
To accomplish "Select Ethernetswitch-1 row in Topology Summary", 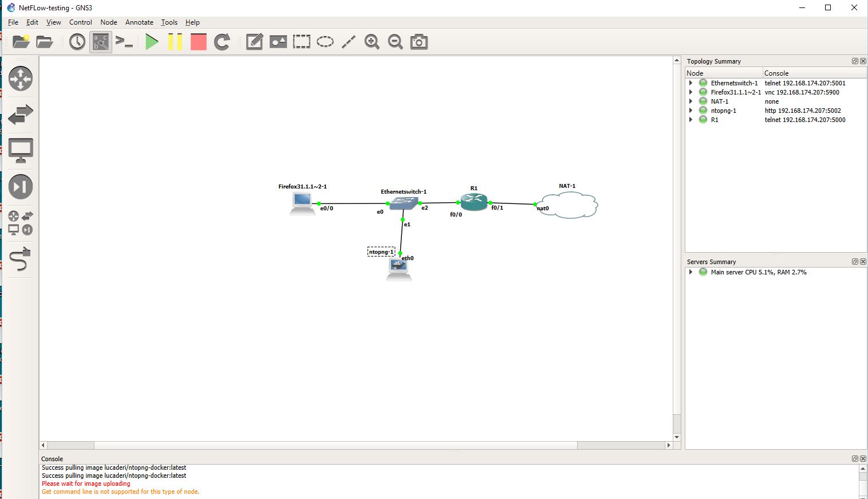I will coord(776,83).
